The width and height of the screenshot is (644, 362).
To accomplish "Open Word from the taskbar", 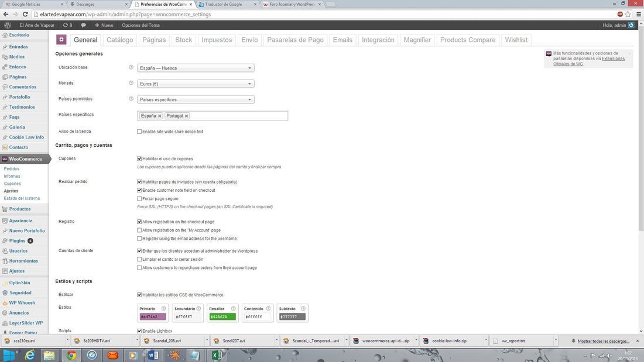I will click(153, 355).
